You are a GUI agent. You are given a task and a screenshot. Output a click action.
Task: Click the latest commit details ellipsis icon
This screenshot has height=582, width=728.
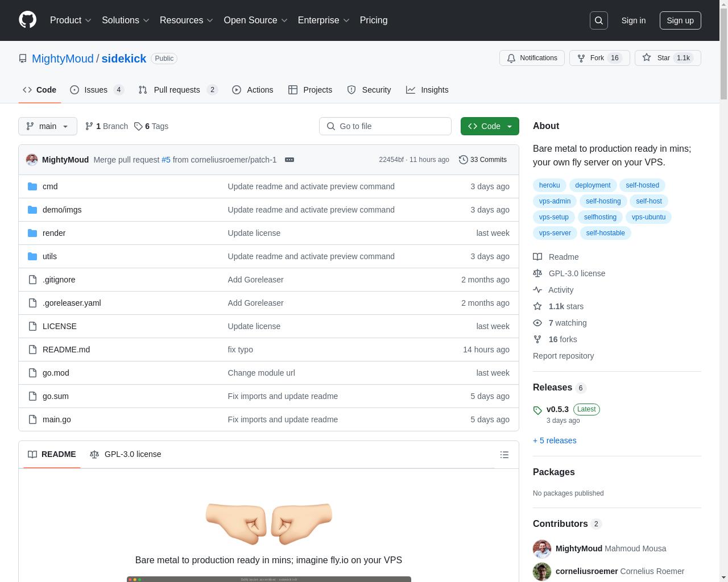[289, 160]
